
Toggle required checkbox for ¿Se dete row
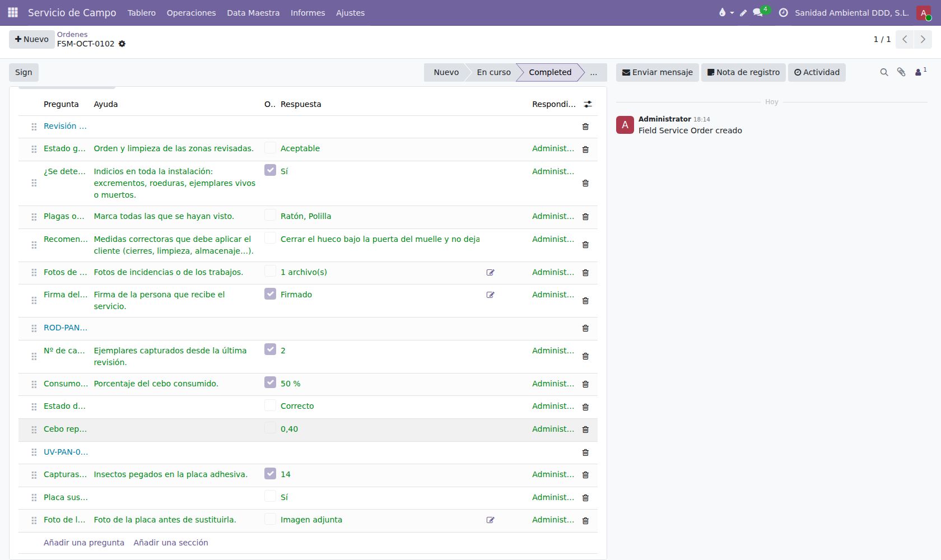pyautogui.click(x=270, y=170)
